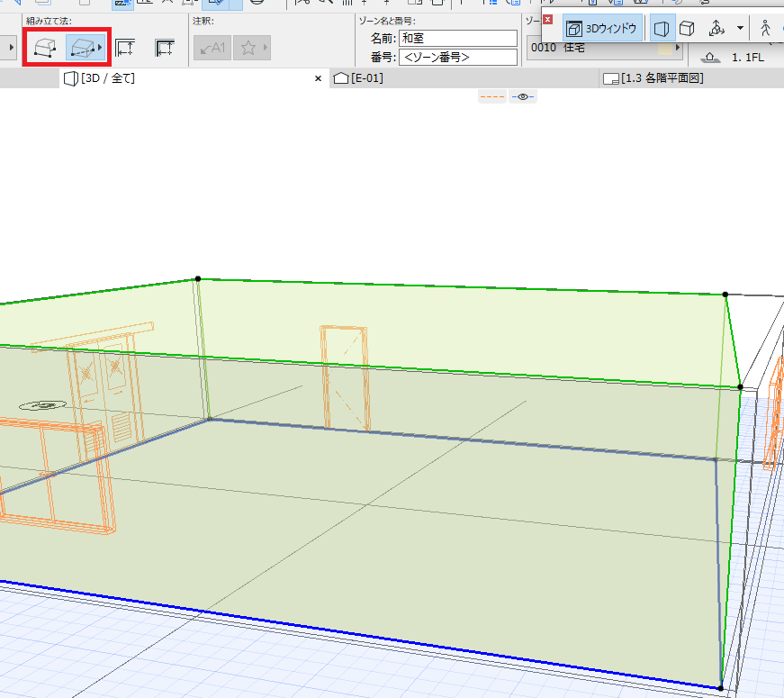The image size is (784, 698).
Task: Switch to perspective view icon
Action: (662, 29)
